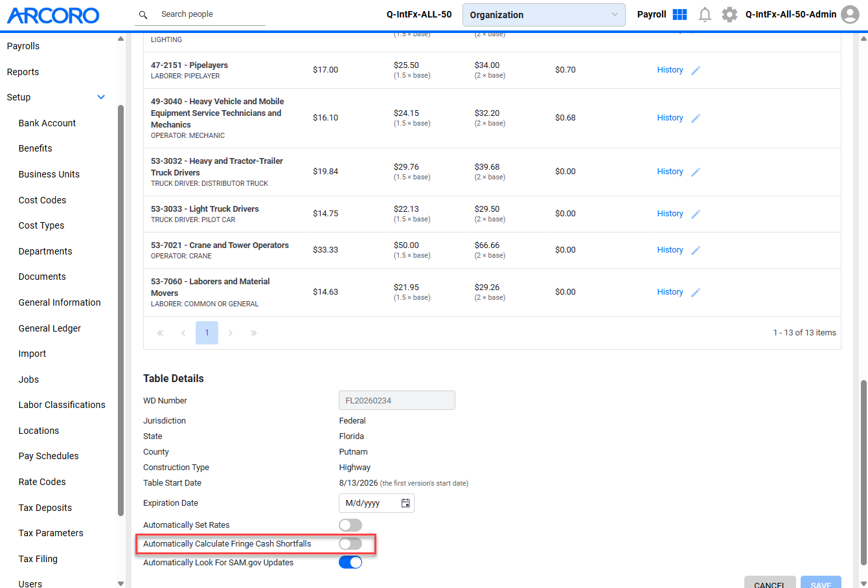Viewport: 868px width, 588px height.
Task: Edit Heavy and Tractor-Trailer Truck Drivers pencil
Action: point(696,172)
